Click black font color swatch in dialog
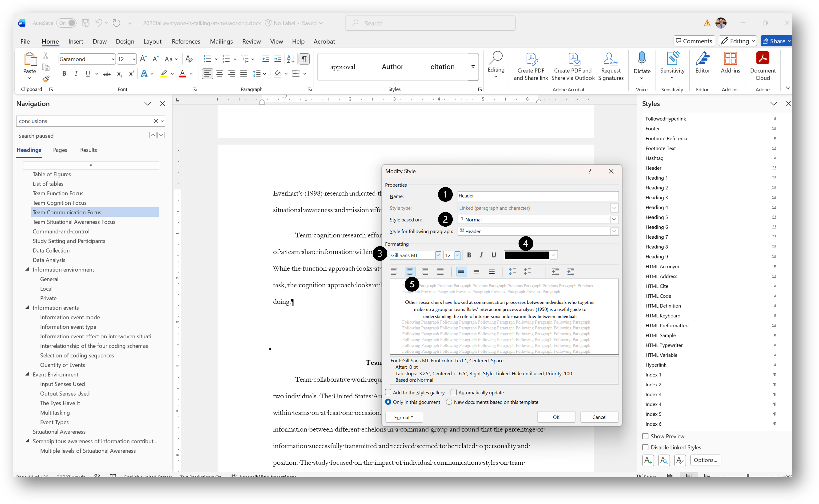This screenshot has width=819, height=504. [527, 255]
